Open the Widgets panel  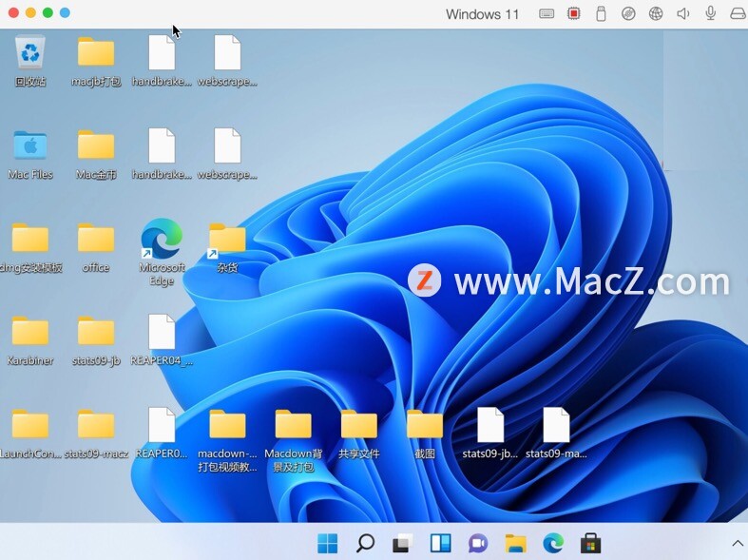click(x=440, y=543)
